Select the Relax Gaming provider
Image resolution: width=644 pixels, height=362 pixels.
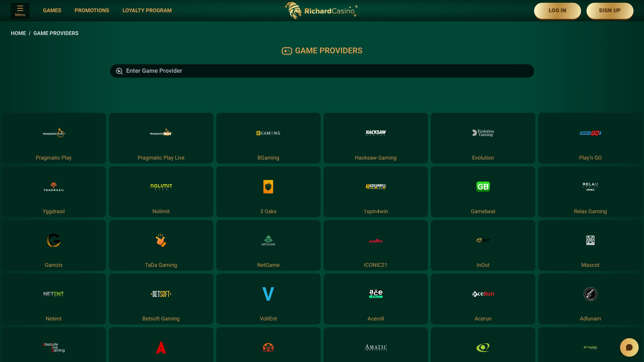tap(590, 192)
